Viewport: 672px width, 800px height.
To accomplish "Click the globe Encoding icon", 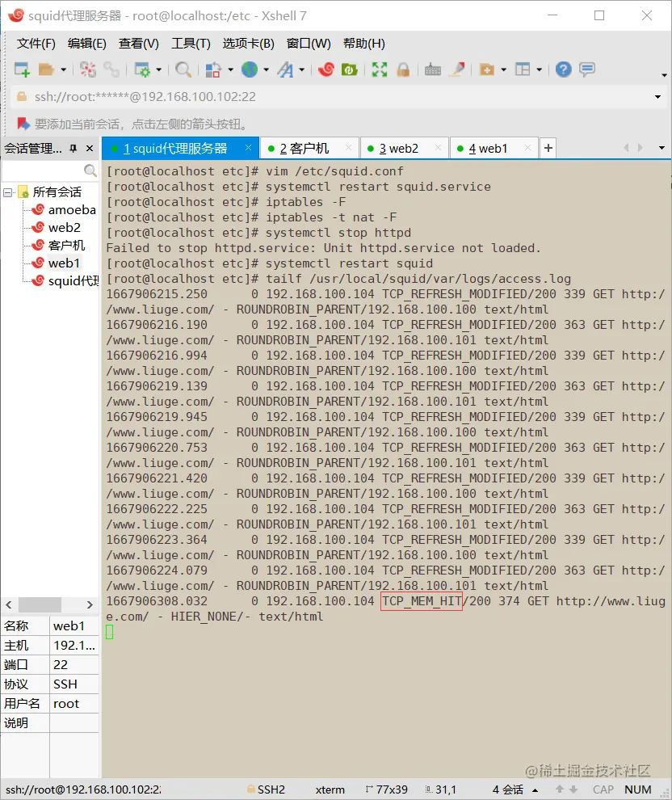I will (250, 69).
